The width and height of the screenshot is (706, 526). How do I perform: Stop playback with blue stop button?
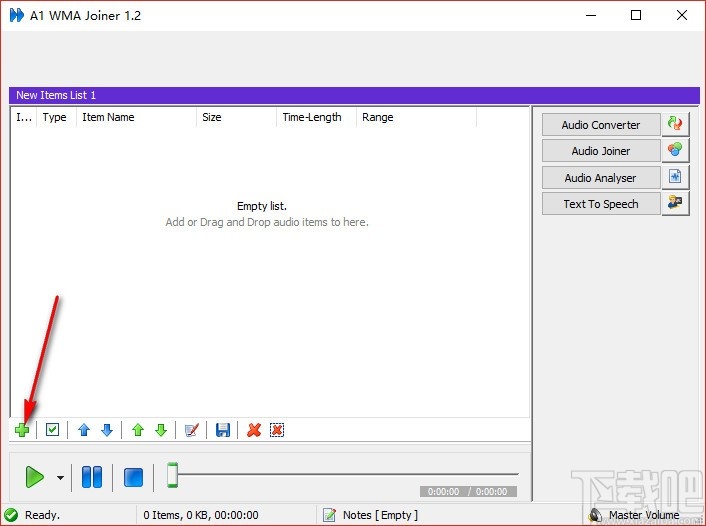pyautogui.click(x=133, y=477)
